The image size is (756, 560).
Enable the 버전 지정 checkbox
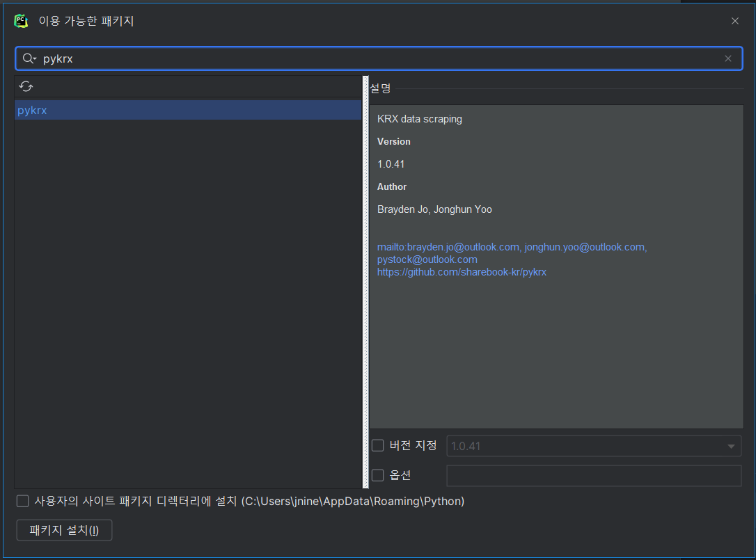point(378,445)
